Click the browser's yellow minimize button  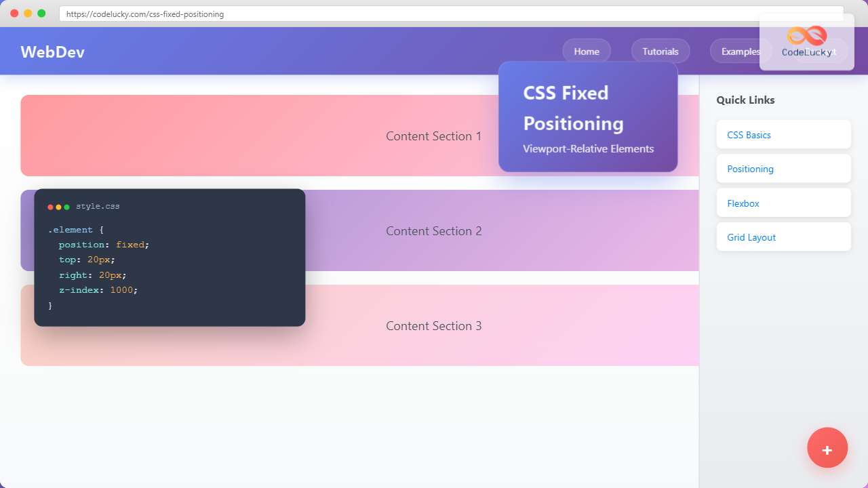28,12
